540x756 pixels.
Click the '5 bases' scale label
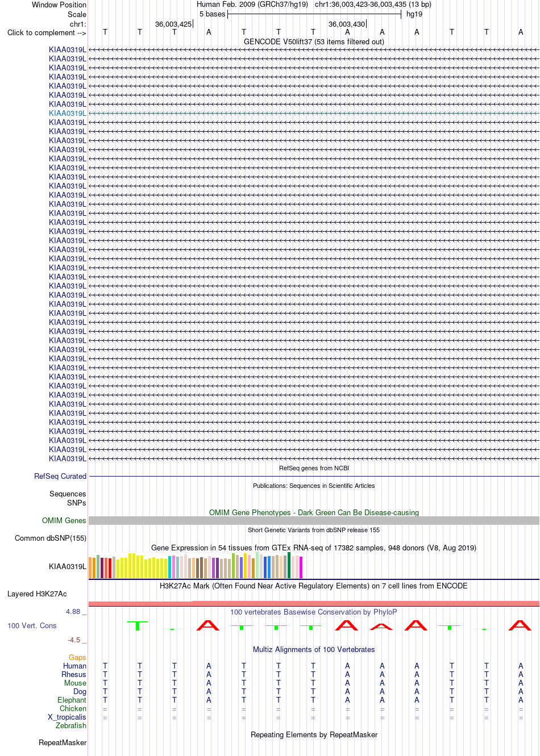pyautogui.click(x=212, y=14)
